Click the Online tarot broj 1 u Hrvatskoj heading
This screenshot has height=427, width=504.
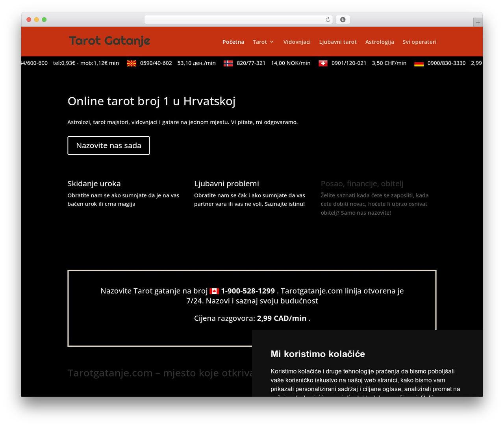[152, 101]
